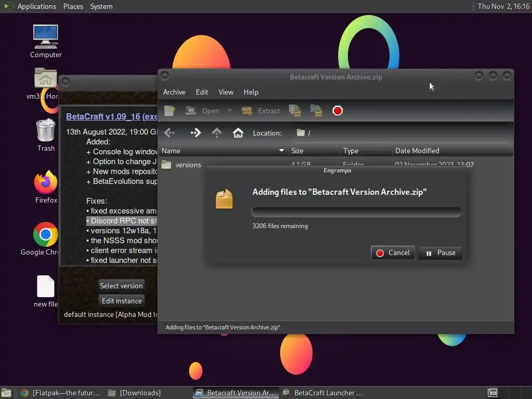Viewport: 532px width, 399px height.
Task: Click Edit instance in BetaCraft launcher
Action: click(x=122, y=301)
